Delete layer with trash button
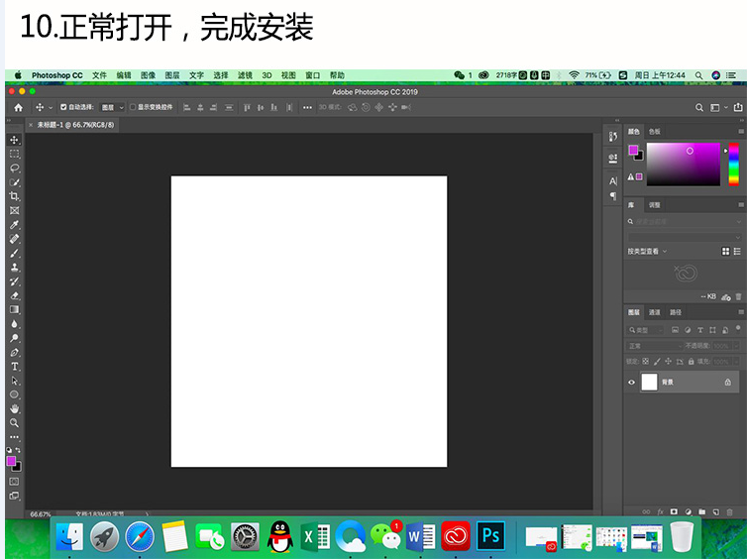The image size is (747, 560). point(729,511)
